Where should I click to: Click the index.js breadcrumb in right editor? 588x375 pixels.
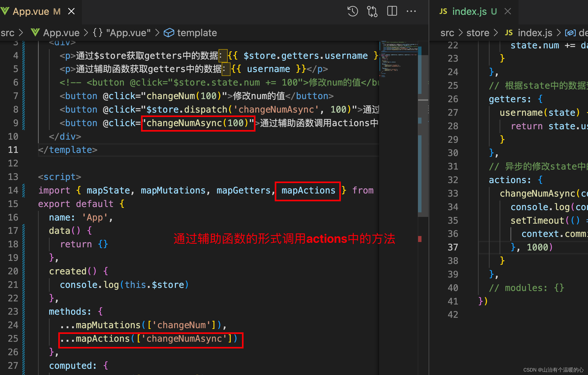[535, 33]
